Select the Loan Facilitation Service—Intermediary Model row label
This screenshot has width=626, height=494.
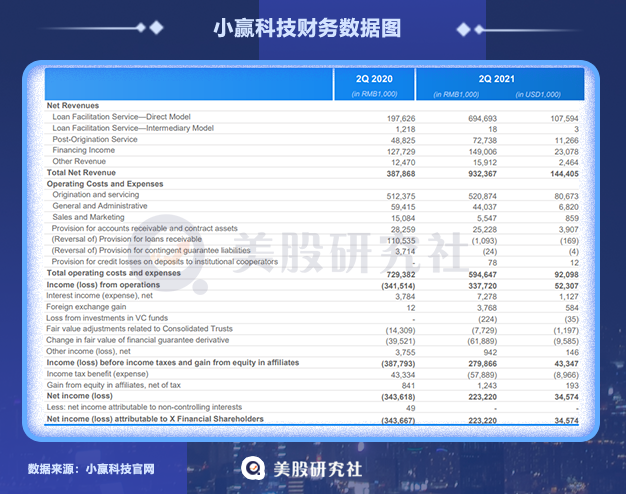pyautogui.click(x=133, y=128)
